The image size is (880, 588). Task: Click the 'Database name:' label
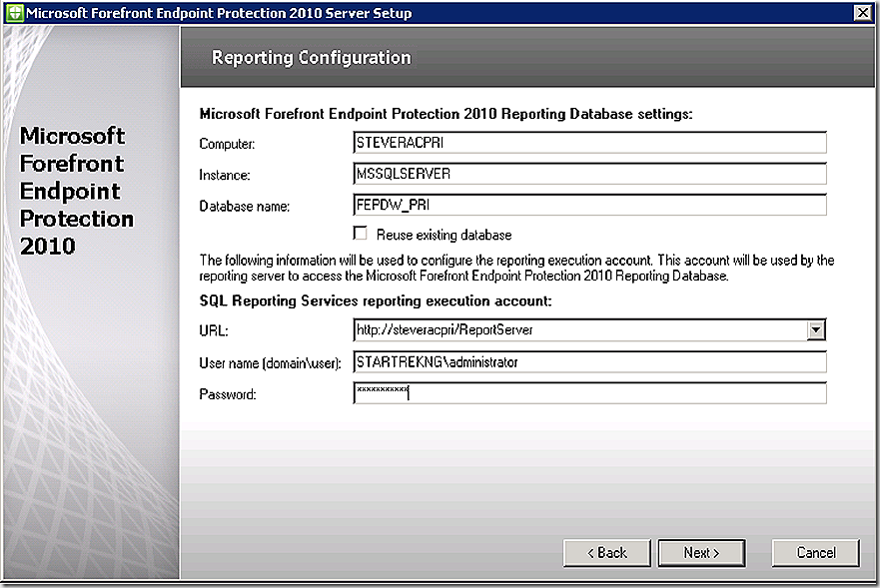[x=244, y=207]
